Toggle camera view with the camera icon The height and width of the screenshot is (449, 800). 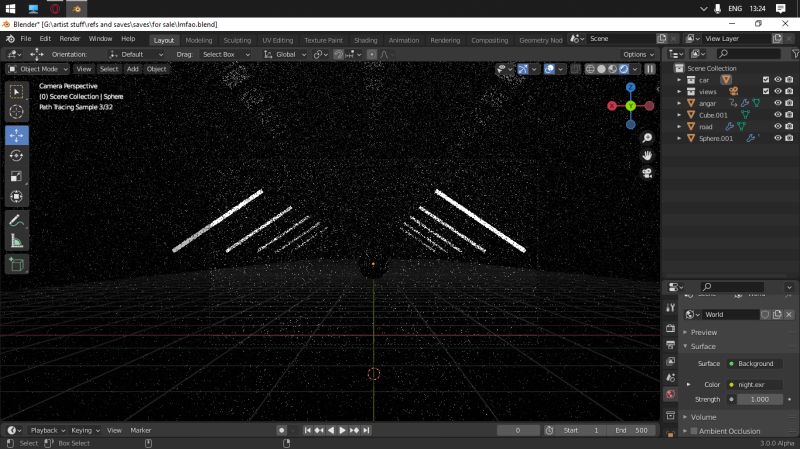647,173
